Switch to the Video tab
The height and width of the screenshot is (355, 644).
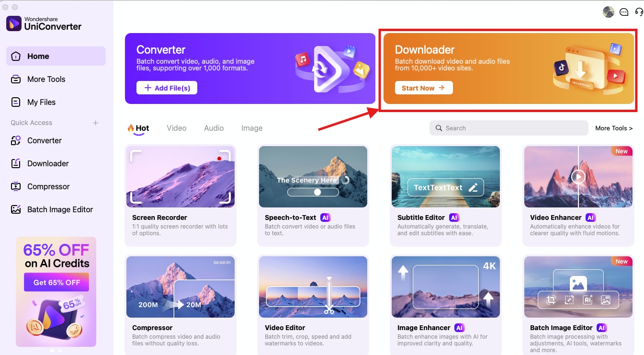177,128
